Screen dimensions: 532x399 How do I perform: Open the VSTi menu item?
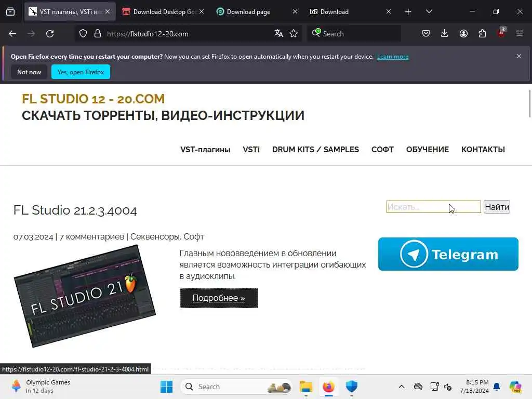(251, 150)
